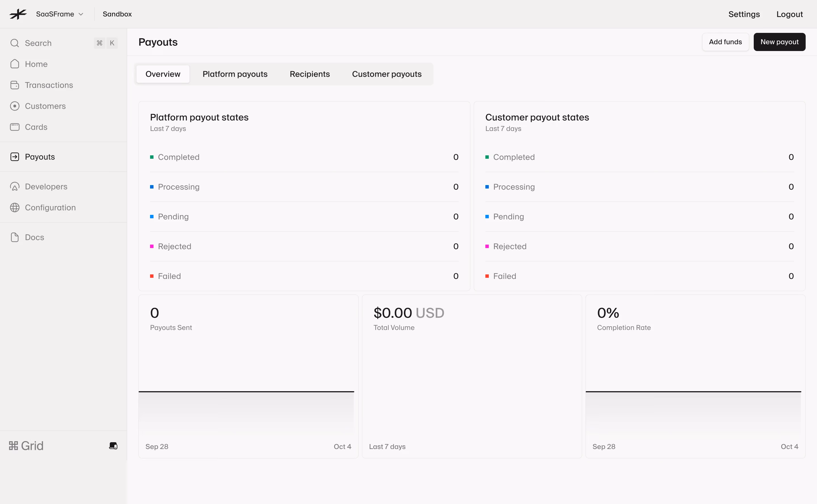Click red Failed swatch in Customer payout states
817x504 pixels.
(x=487, y=276)
